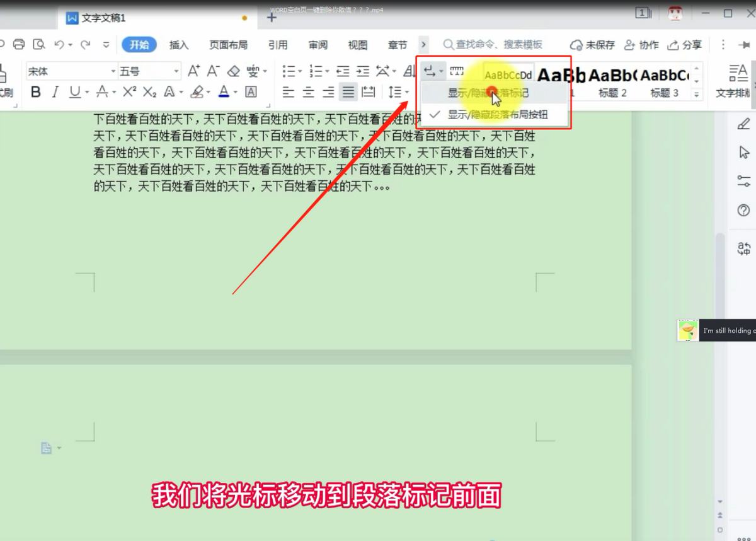Expand underline style dropdown arrow
The image size is (756, 541).
coord(87,93)
